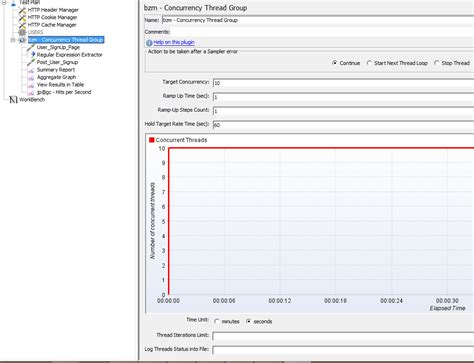Click the Target Concurrency input field
The image size is (474, 363).
coord(343,83)
